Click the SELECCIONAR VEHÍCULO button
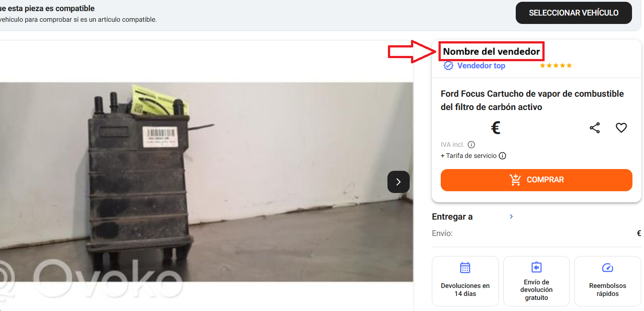644x311 pixels. coord(573,13)
